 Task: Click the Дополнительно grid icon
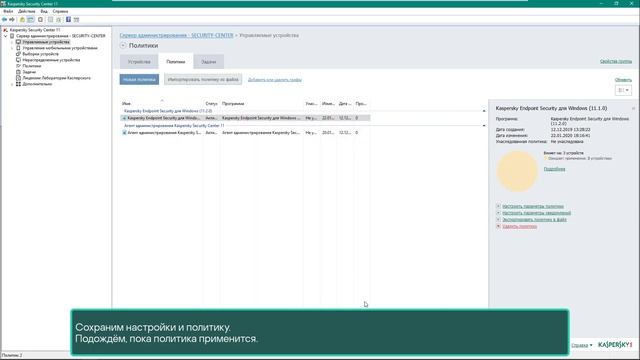click(18, 84)
